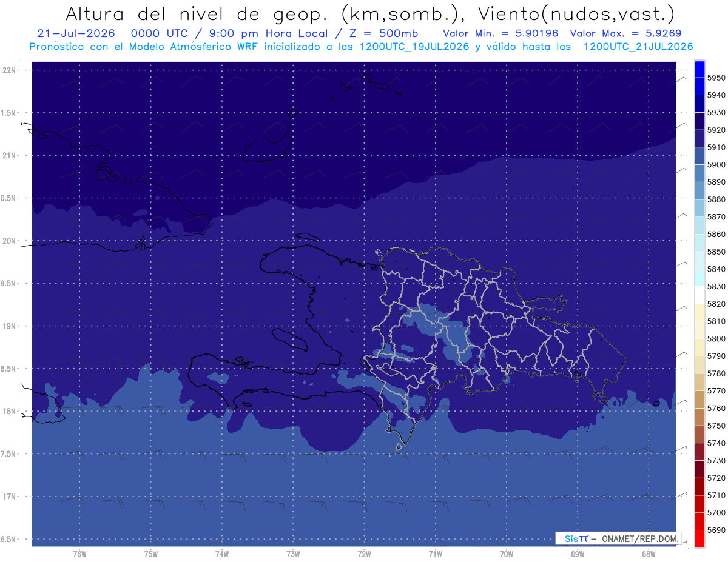Viewport: 728px width, 562px height.
Task: Click the 5720 colorbar label
Action: [x=716, y=478]
